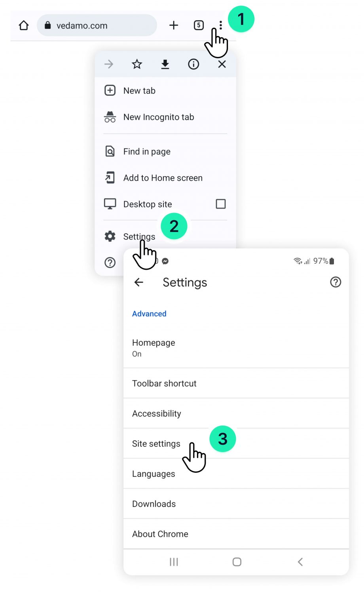
Task: Tap the Home icon in the toolbar
Action: pyautogui.click(x=23, y=25)
